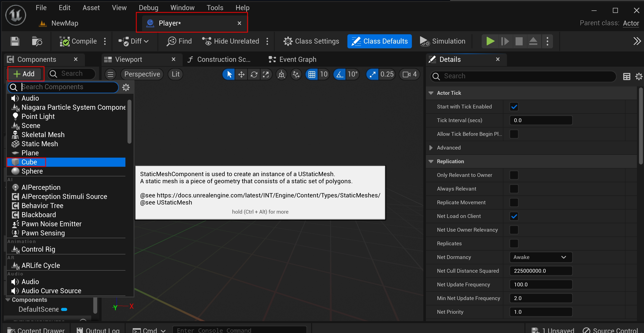The image size is (644, 333).
Task: Activate the Select objects cursor tool
Action: pyautogui.click(x=229, y=74)
